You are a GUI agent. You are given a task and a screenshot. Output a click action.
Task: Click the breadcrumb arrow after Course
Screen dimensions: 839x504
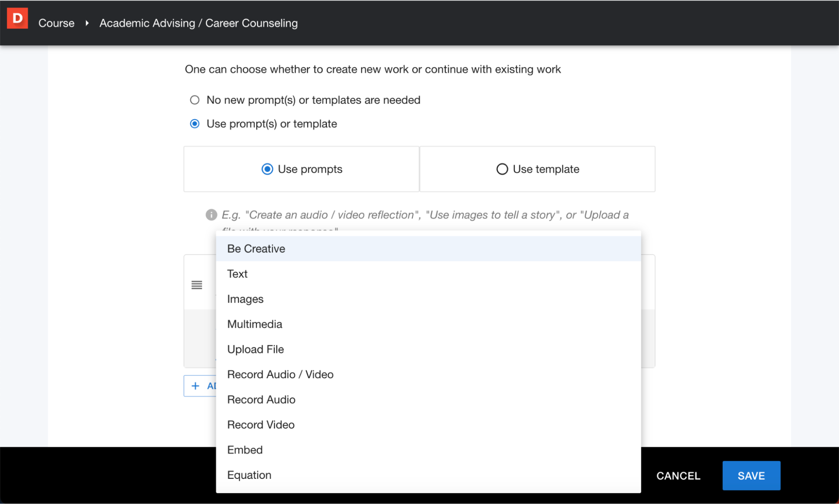(x=87, y=23)
